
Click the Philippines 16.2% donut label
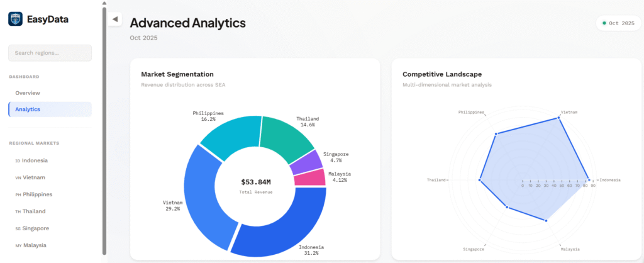pyautogui.click(x=209, y=116)
